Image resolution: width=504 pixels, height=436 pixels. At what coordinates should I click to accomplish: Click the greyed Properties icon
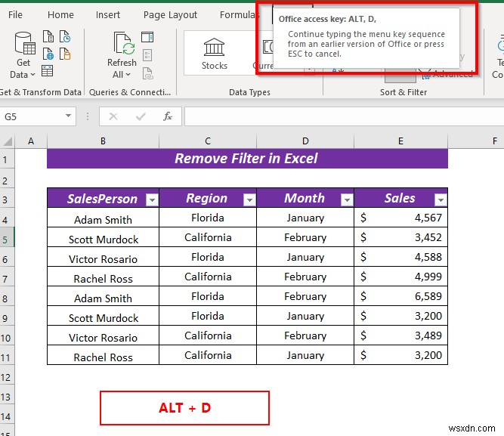pyautogui.click(x=147, y=55)
